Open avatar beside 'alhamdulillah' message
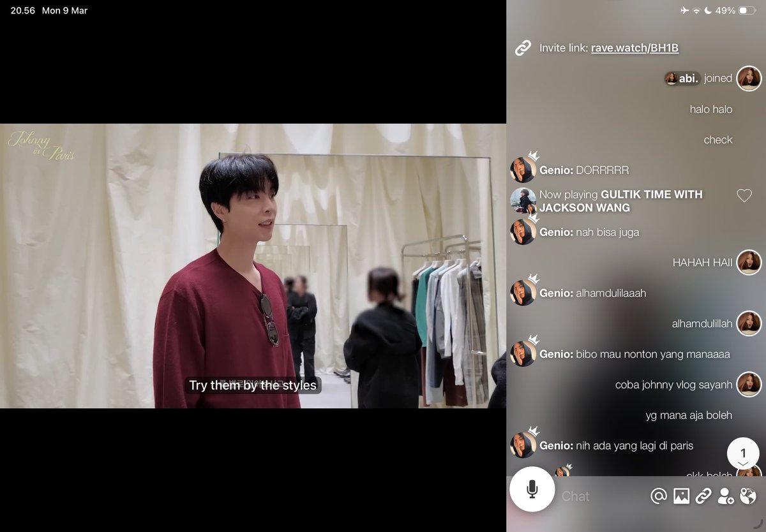Screen dimensions: 766x532 (x=749, y=323)
